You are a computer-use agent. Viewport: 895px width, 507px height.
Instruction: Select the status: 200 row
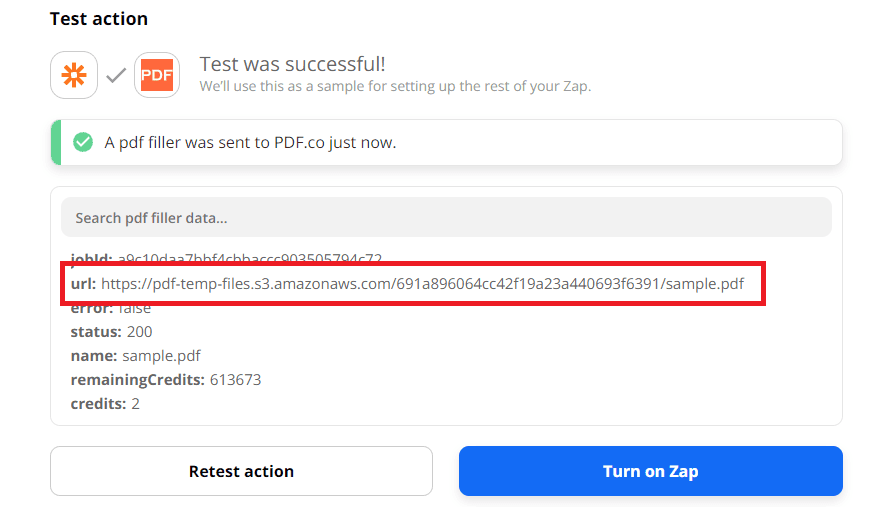[x=111, y=332]
